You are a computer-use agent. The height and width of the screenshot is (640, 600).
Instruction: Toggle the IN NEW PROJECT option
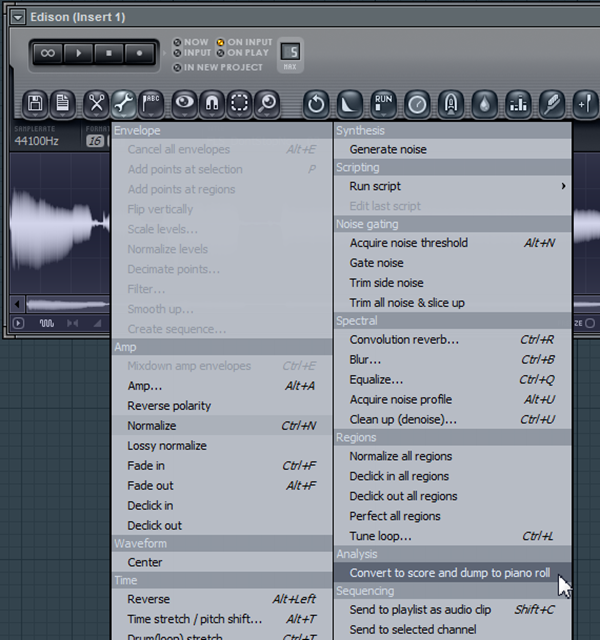coord(178,67)
